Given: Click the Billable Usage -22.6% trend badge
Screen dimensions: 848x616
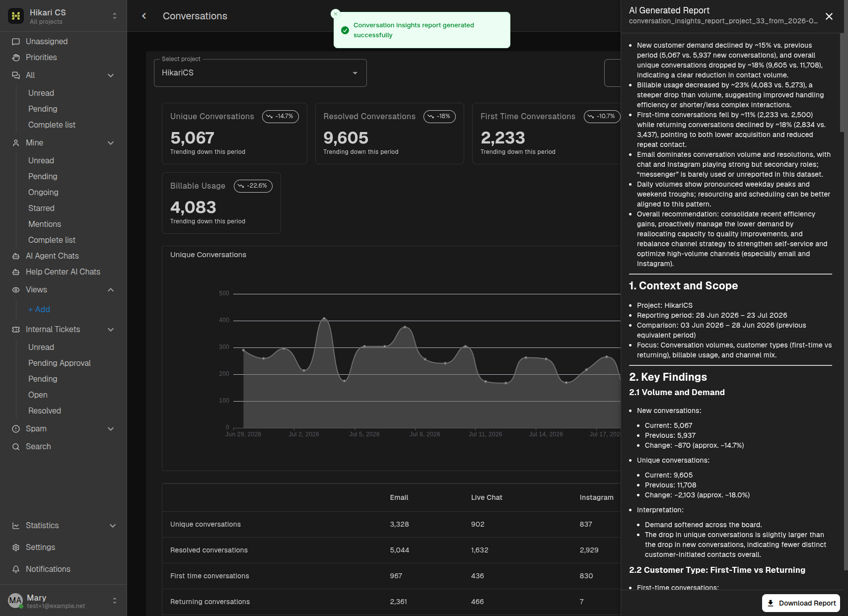Looking at the screenshot, I should point(253,186).
